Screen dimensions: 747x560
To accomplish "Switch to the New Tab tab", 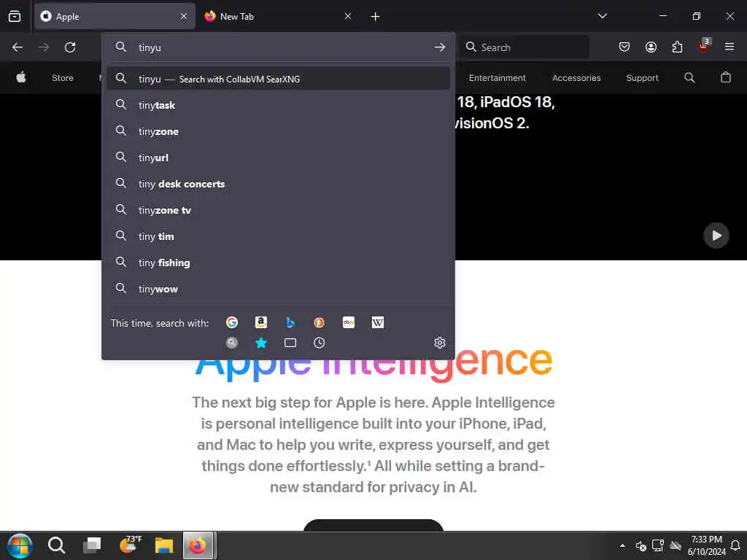I will (279, 17).
